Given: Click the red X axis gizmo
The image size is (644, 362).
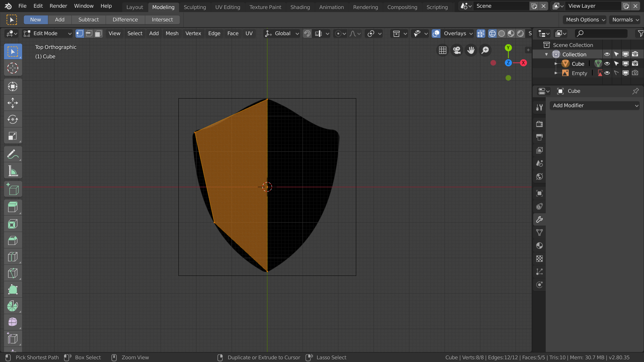Looking at the screenshot, I should [523, 63].
